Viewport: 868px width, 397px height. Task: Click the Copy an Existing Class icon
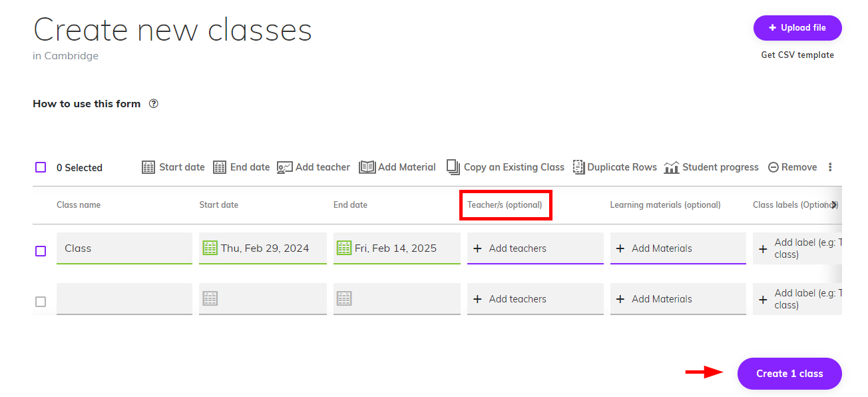click(453, 167)
